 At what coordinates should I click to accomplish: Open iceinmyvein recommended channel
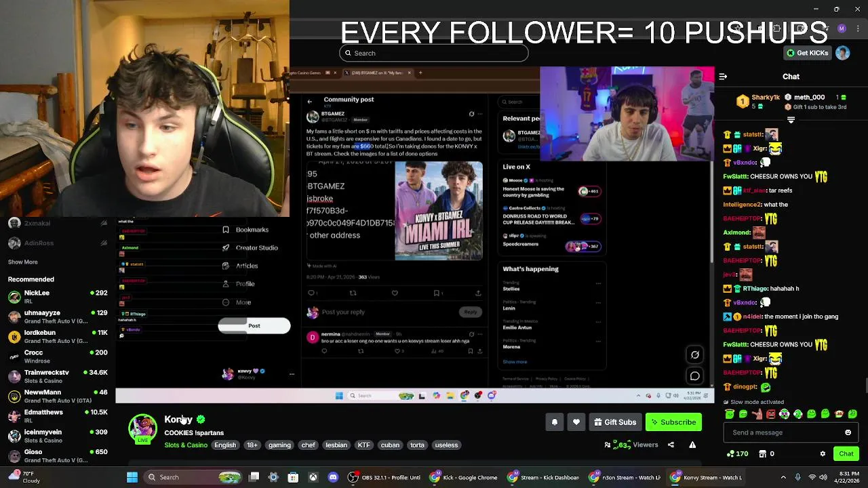[58, 436]
